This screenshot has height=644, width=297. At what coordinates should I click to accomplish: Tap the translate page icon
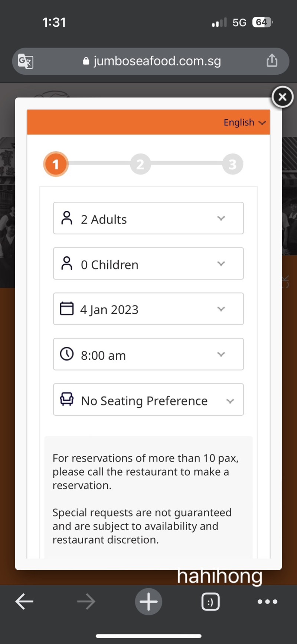tap(26, 61)
